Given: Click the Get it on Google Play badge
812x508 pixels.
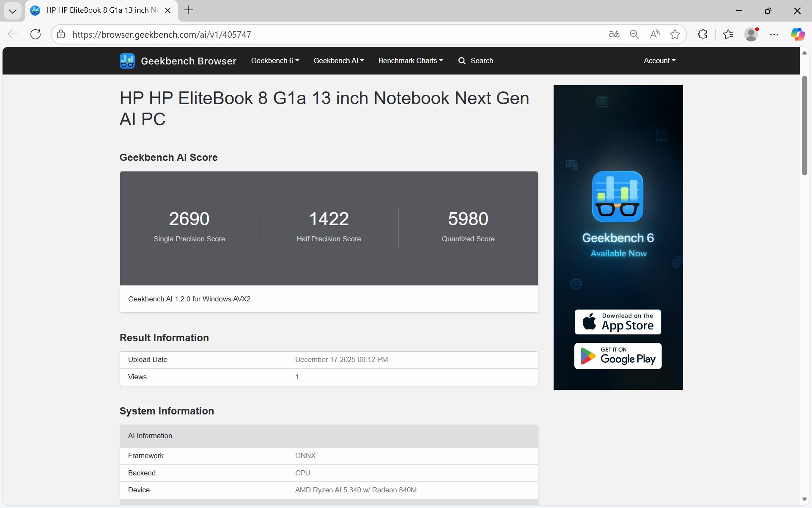Looking at the screenshot, I should coord(617,356).
